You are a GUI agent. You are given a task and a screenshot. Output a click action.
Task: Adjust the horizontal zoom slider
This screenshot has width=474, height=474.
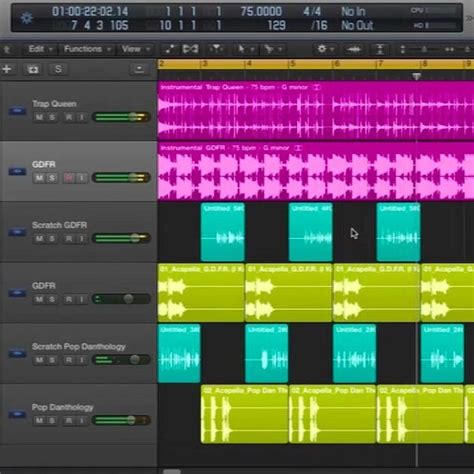[467, 50]
